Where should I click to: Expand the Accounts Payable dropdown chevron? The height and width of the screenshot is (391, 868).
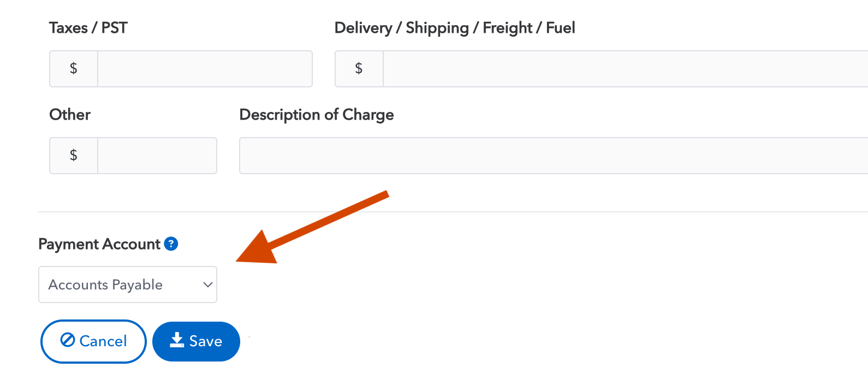pyautogui.click(x=207, y=285)
